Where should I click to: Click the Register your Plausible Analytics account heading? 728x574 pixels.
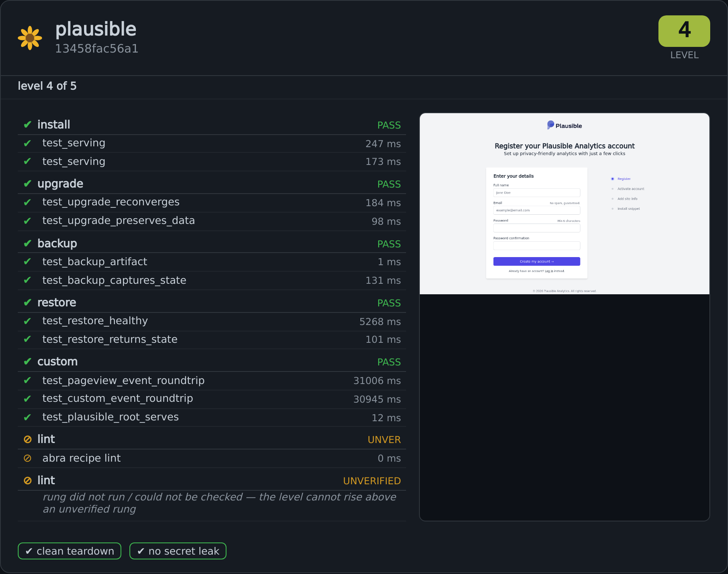click(x=565, y=146)
